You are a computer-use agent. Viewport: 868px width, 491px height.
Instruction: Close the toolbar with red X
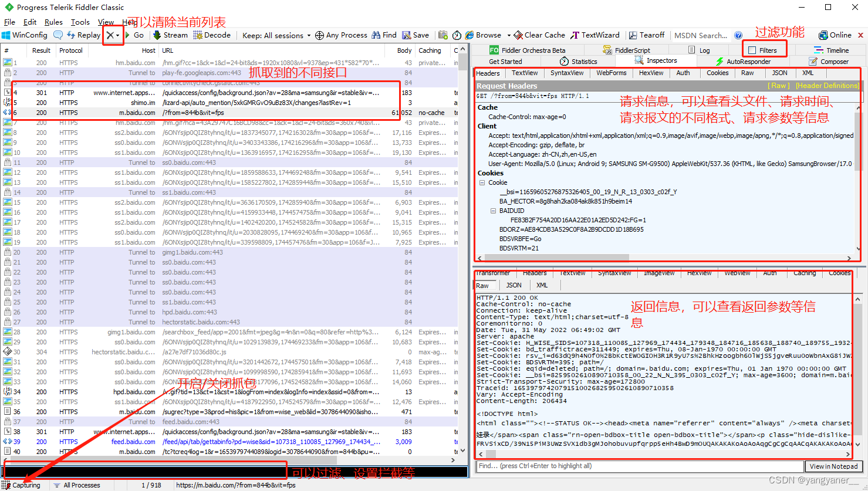(861, 35)
